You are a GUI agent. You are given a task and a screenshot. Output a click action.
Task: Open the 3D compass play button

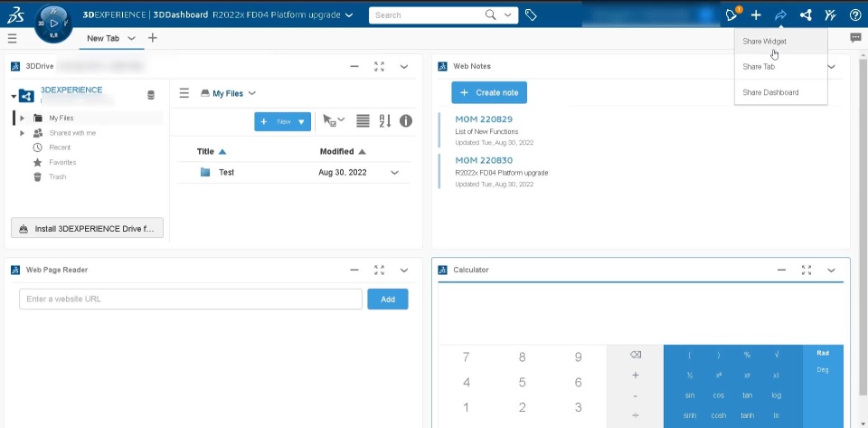coord(53,24)
